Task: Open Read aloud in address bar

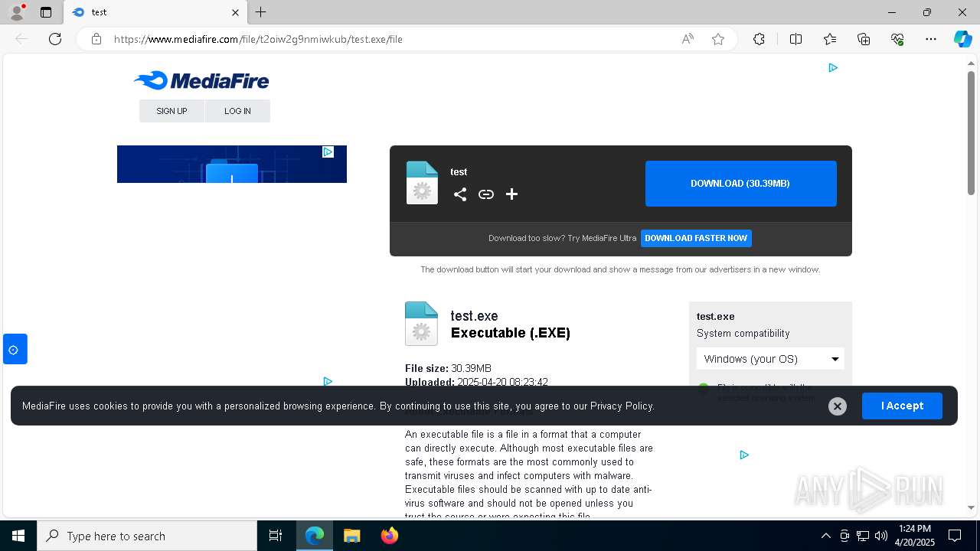Action: pos(688,39)
